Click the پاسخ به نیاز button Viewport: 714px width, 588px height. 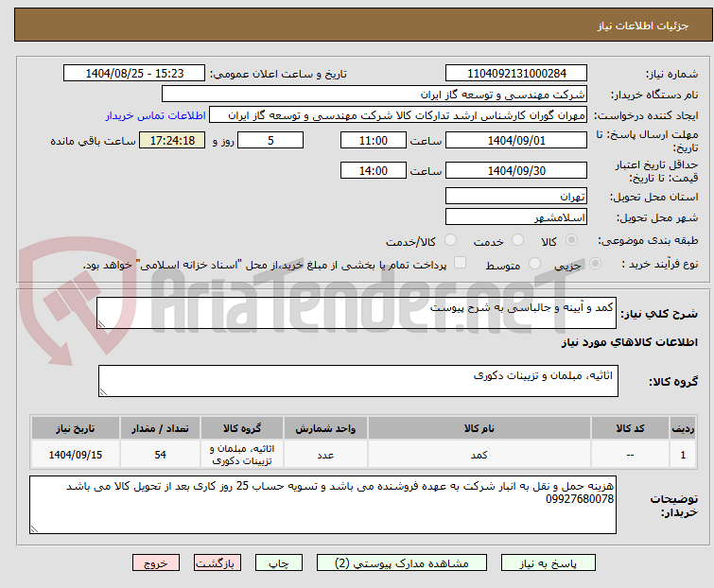[x=548, y=563]
